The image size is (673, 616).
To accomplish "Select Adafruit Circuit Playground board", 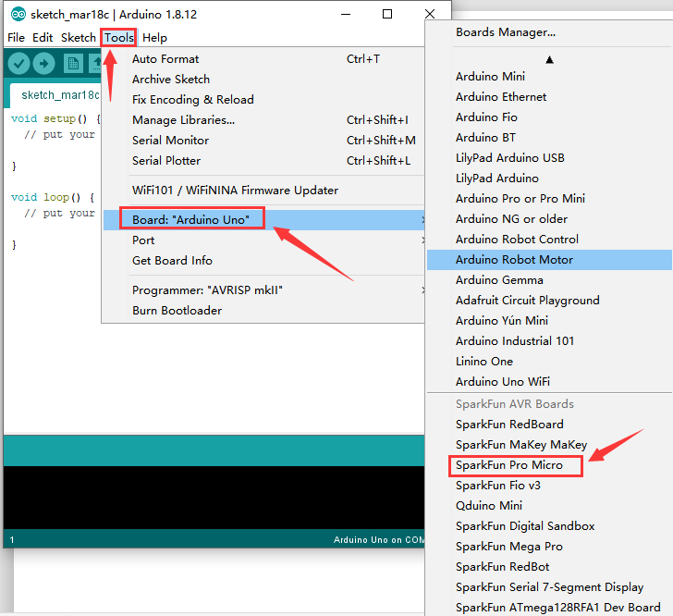I will click(x=549, y=300).
